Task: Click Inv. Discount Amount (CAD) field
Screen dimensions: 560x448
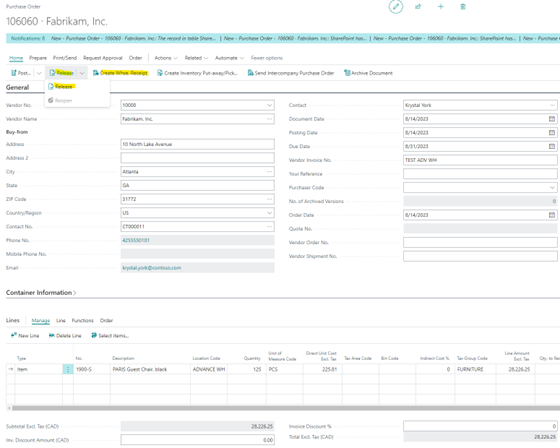Action: click(198, 440)
